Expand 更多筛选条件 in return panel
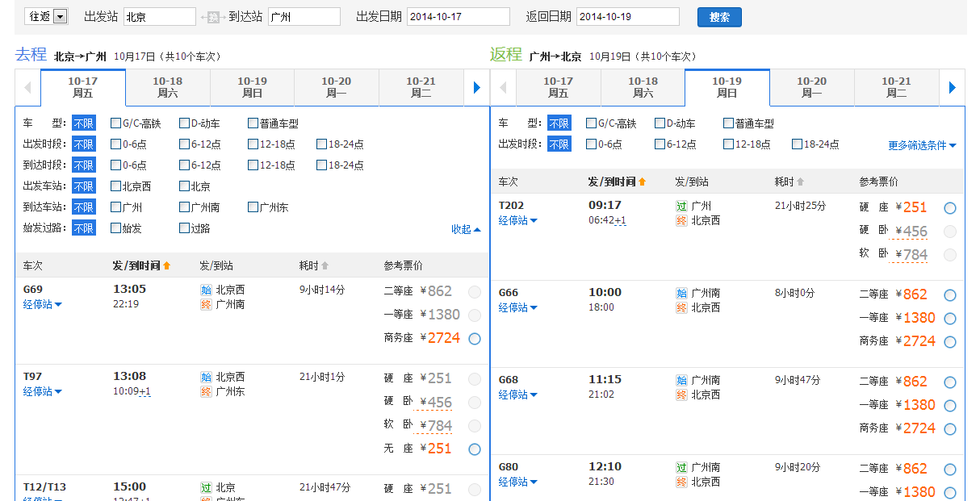Viewport: 980px width, 501px height. (922, 146)
